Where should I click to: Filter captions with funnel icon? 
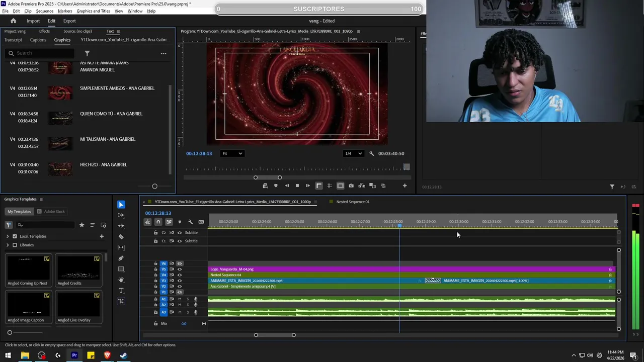pos(87,53)
